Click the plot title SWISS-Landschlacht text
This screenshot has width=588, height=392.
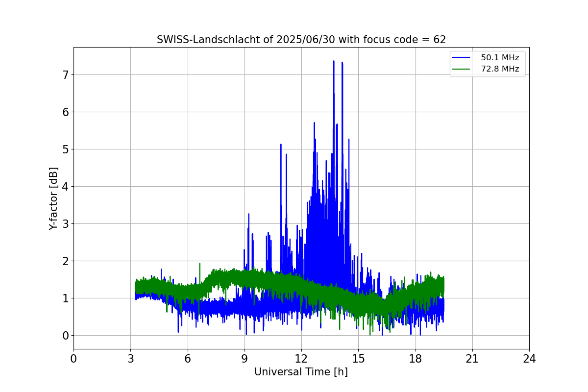click(x=301, y=40)
